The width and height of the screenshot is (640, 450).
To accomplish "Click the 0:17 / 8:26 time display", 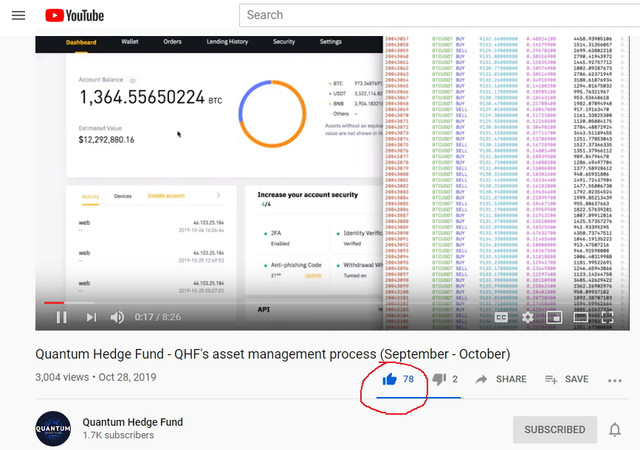I will [158, 317].
